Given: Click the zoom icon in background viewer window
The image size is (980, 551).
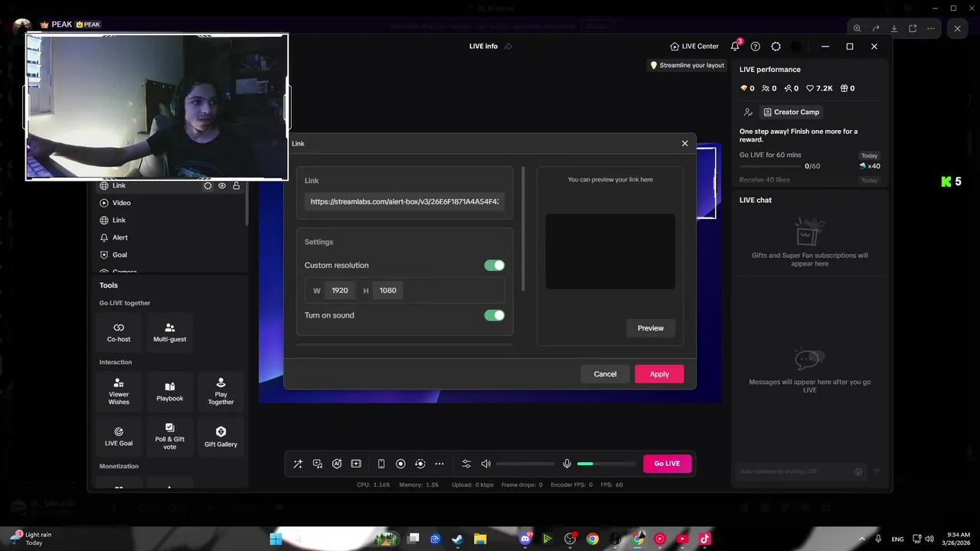Looking at the screenshot, I should pos(857,28).
